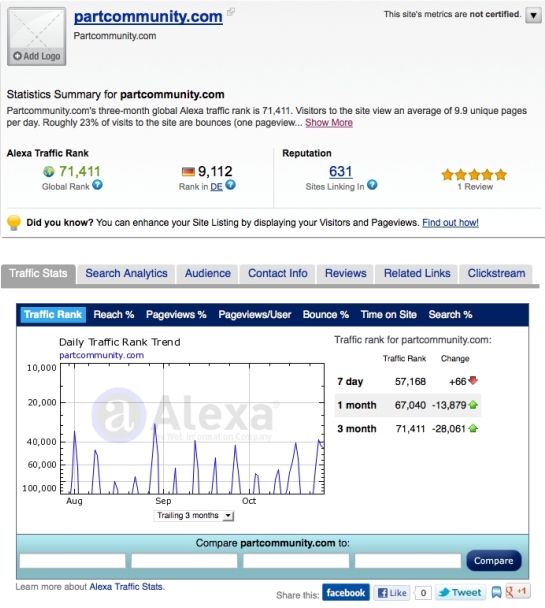The image size is (545, 608).
Task: Open the Trailing 3 months dropdown
Action: 194,516
